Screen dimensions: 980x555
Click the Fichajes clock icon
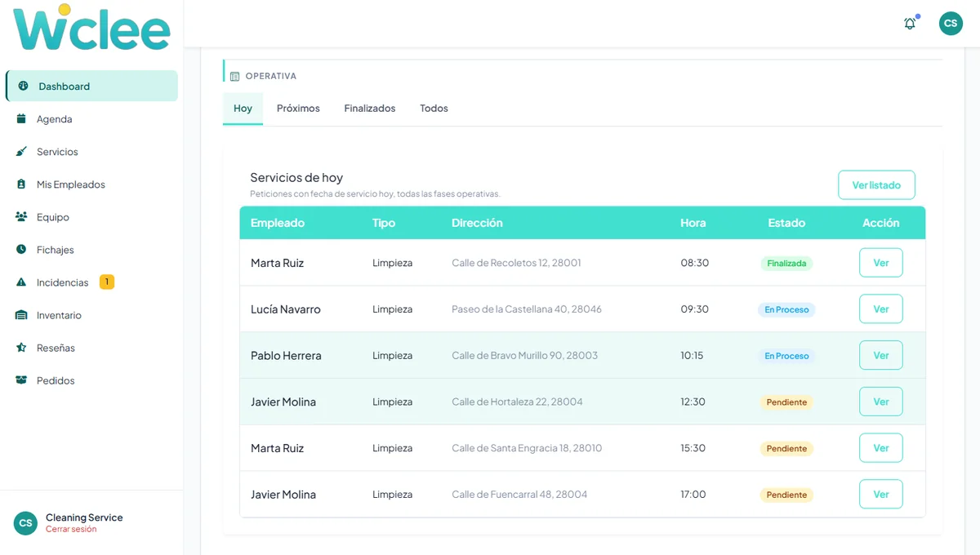21,249
